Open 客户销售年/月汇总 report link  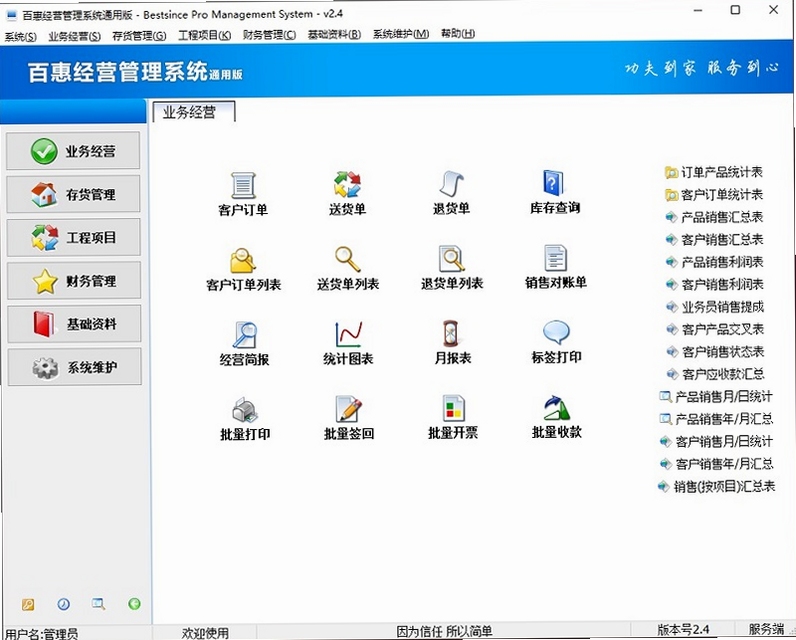click(x=716, y=464)
